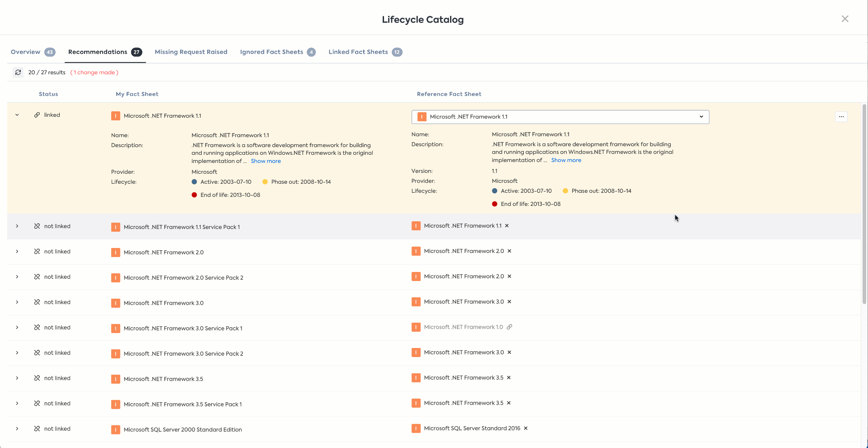Open the Ignored Fact Sheets tab
The image size is (868, 448).
(278, 52)
